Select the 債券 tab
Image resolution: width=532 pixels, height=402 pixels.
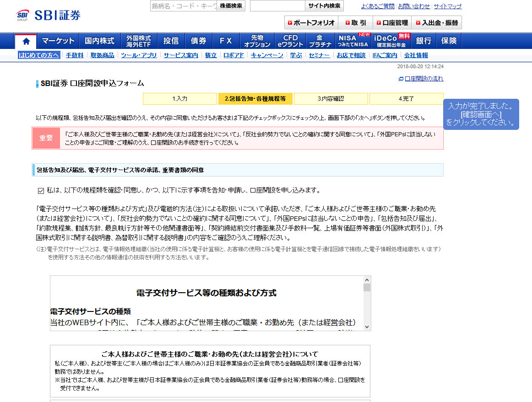click(x=199, y=41)
